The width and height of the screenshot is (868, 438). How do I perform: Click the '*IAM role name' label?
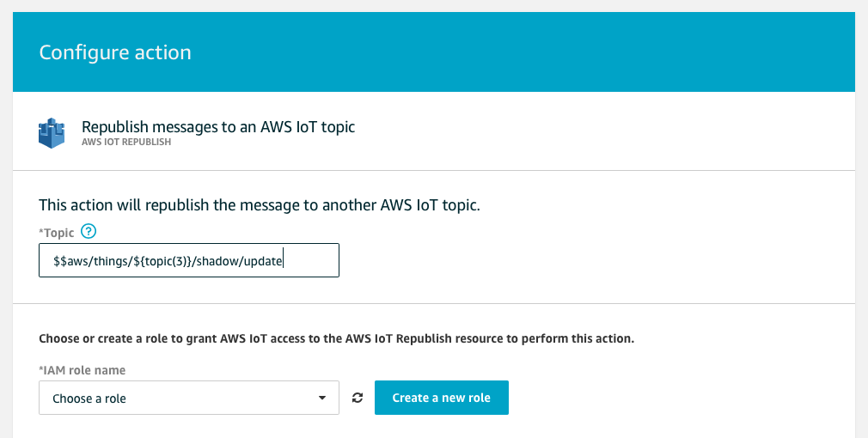coord(83,370)
